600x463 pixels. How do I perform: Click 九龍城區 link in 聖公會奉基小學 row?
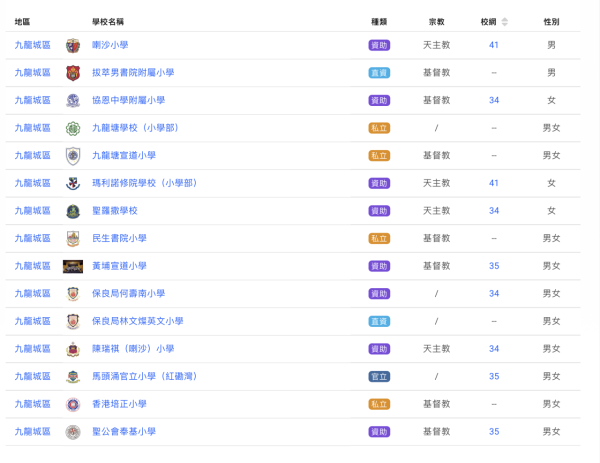coord(33,432)
